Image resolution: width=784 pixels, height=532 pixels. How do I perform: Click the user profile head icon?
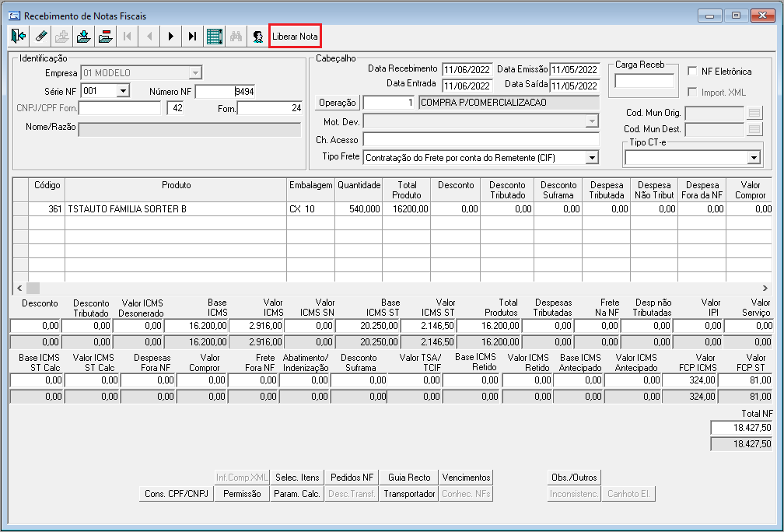pyautogui.click(x=257, y=36)
